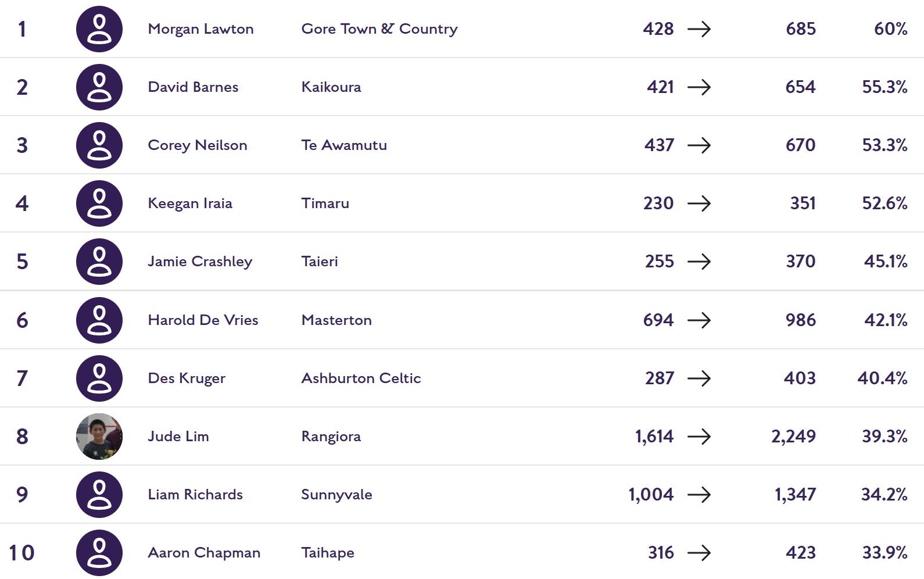Select the Gore Town & Country club
This screenshot has width=924, height=579.
[x=379, y=29]
